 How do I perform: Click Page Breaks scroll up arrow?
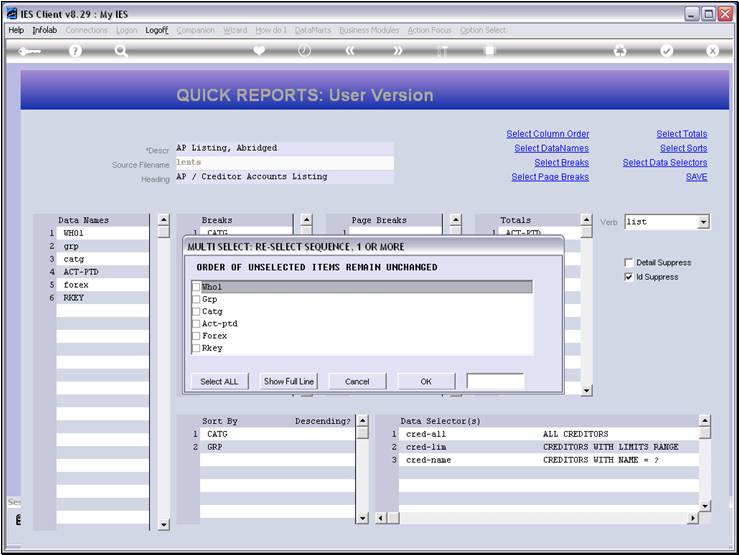(455, 220)
